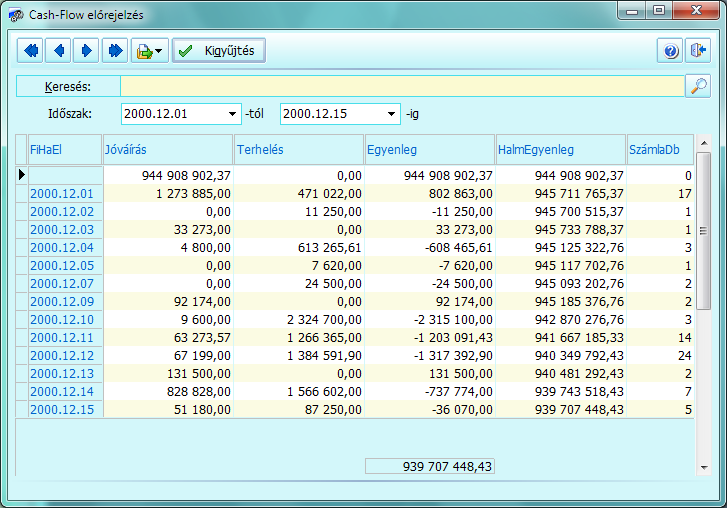Image resolution: width=727 pixels, height=509 pixels.
Task: Select date 2000.12.10 in the table
Action: 62,320
